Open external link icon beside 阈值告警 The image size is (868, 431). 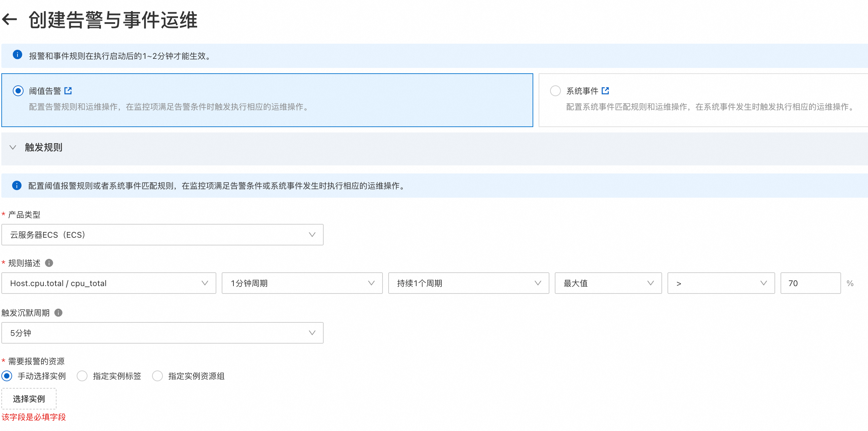(x=68, y=91)
